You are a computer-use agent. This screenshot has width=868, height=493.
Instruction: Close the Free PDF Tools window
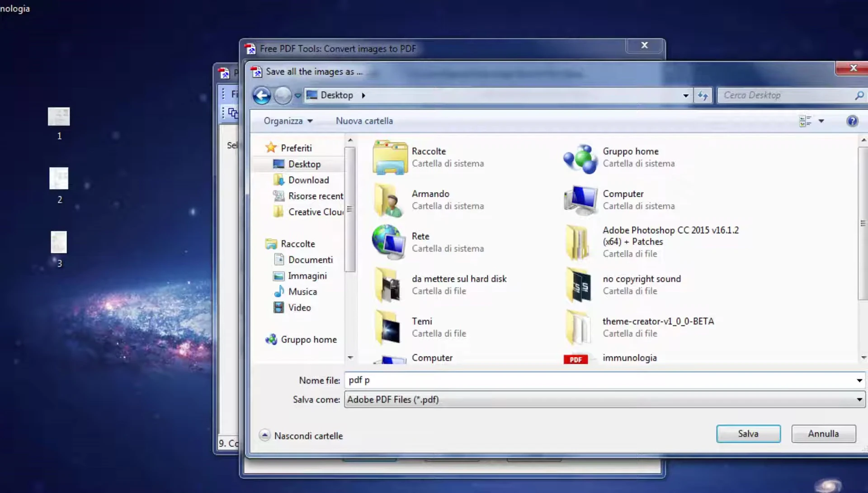tap(645, 45)
